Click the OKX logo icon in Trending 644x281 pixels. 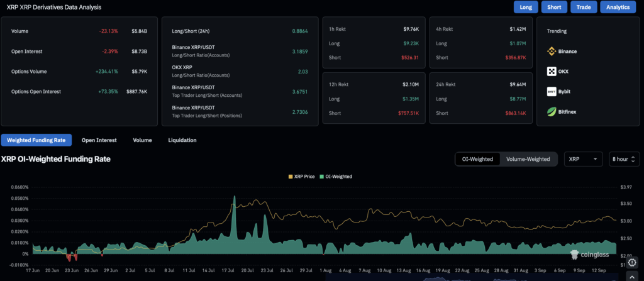click(x=552, y=72)
